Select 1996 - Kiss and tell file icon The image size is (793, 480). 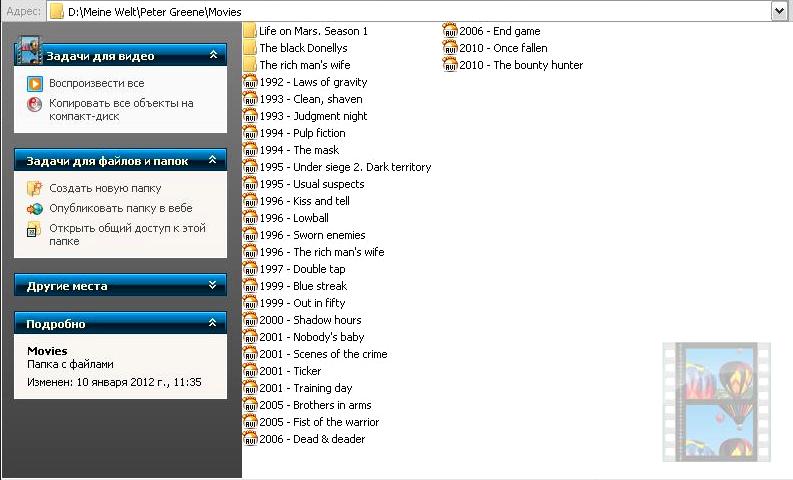[250, 201]
